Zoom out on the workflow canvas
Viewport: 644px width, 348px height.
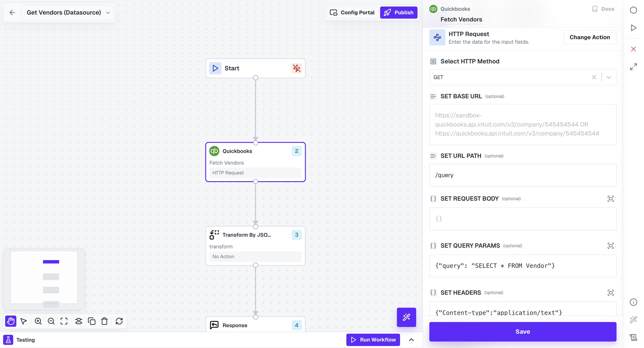pyautogui.click(x=51, y=321)
